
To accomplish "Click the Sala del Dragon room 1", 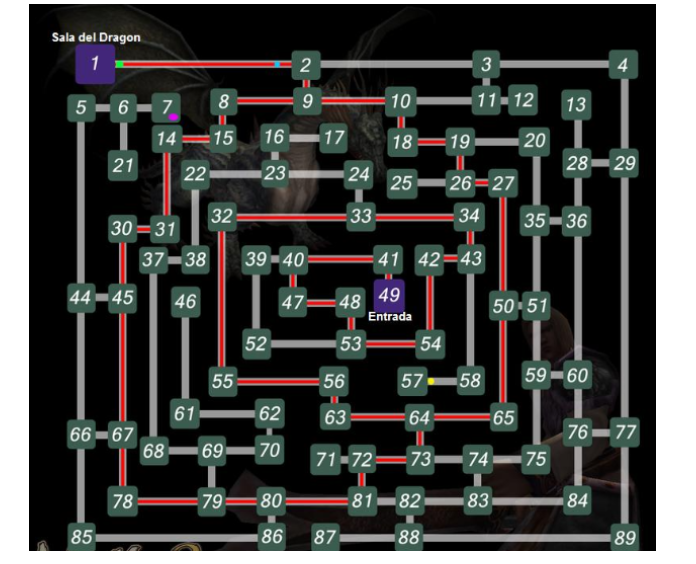I will (95, 65).
